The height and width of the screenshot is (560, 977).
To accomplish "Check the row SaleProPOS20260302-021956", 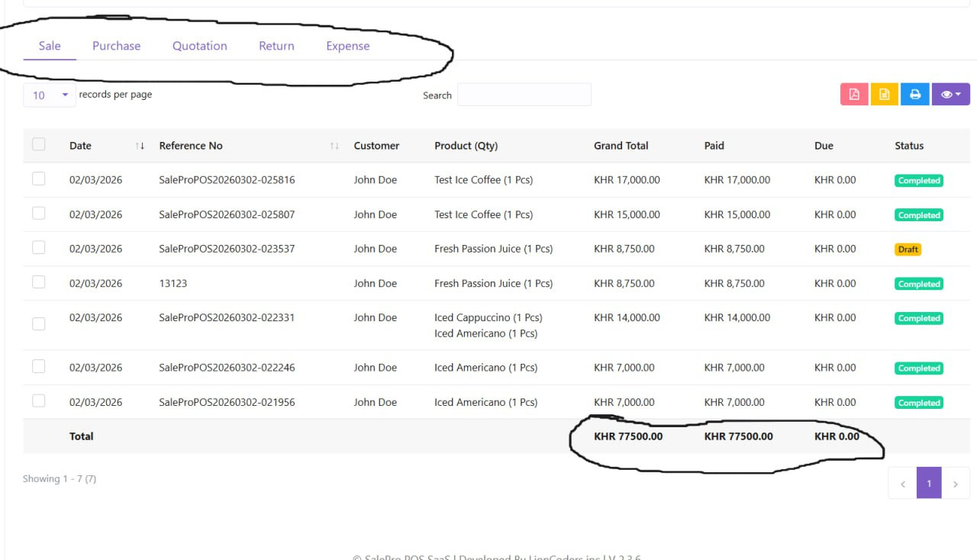I will point(39,401).
